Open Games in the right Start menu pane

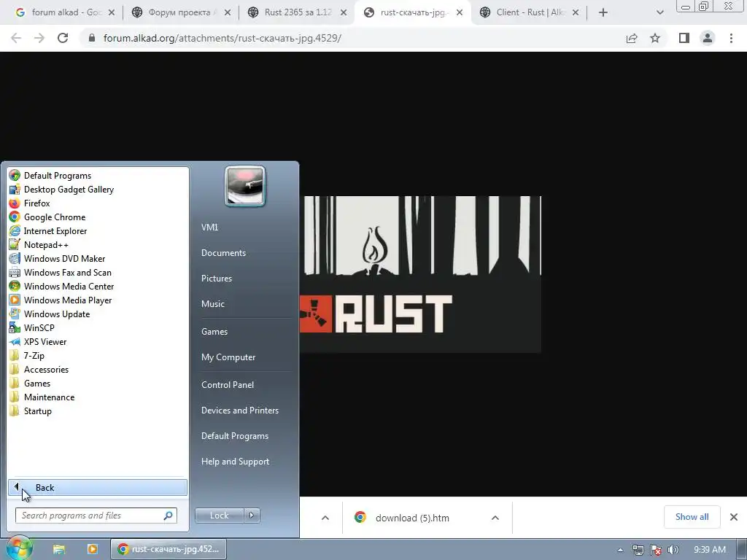pyautogui.click(x=214, y=332)
